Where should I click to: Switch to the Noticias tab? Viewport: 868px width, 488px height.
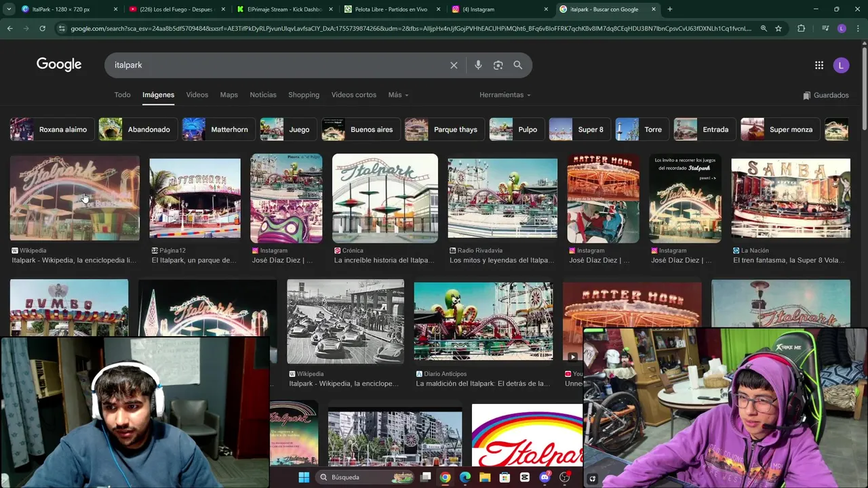263,95
